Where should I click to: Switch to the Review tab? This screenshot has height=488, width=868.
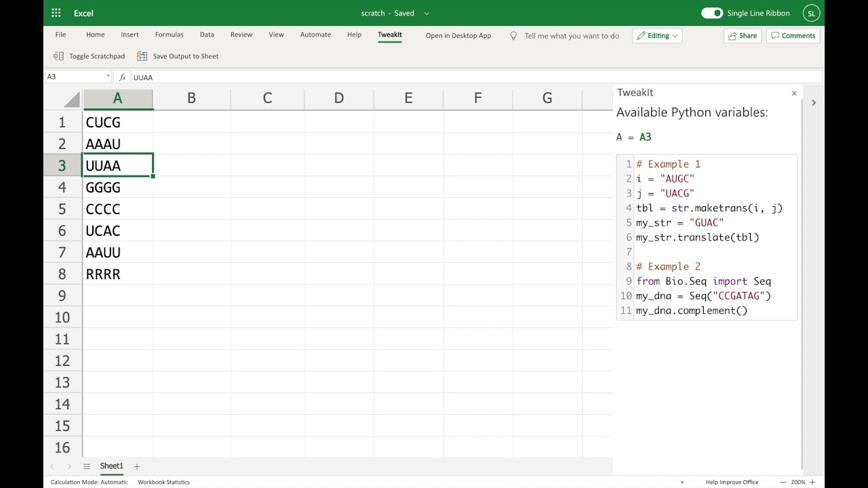[x=241, y=35]
